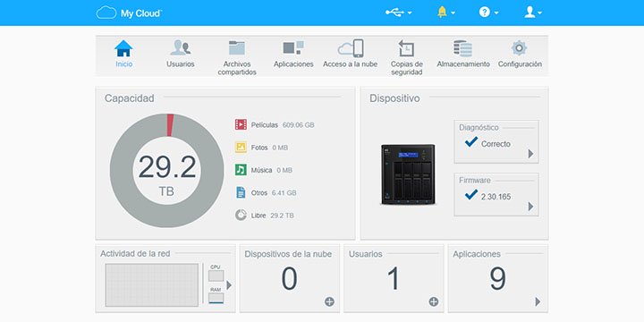The width and height of the screenshot is (644, 322).
Task: Switch to Archivos compartidos tab label
Action: [237, 68]
